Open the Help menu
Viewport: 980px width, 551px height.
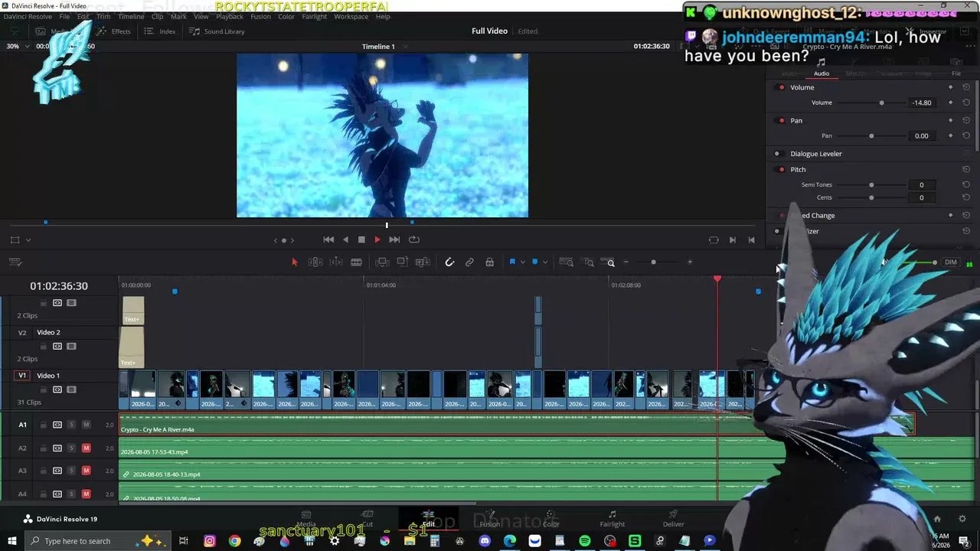[x=383, y=16]
